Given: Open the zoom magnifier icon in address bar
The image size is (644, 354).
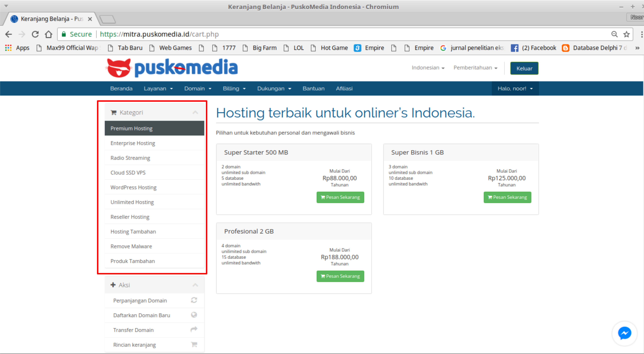Looking at the screenshot, I should pyautogui.click(x=614, y=34).
